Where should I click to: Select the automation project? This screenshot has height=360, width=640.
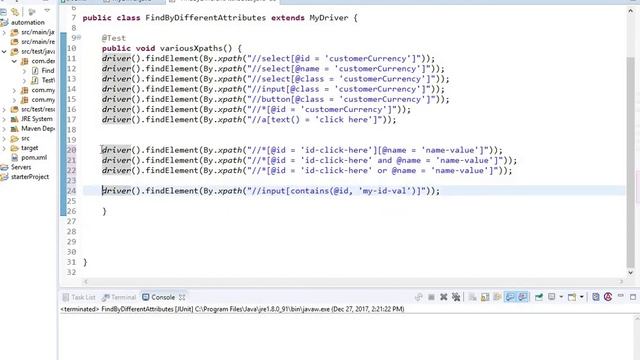(28, 22)
